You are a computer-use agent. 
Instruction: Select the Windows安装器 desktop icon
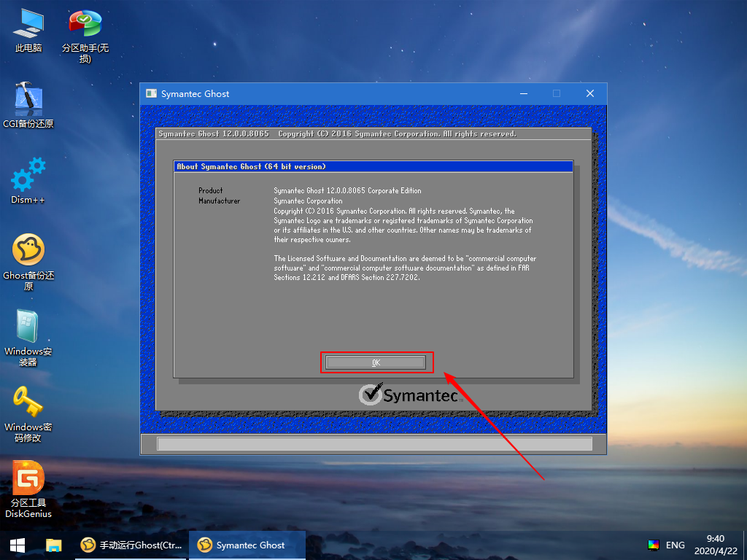point(28,338)
